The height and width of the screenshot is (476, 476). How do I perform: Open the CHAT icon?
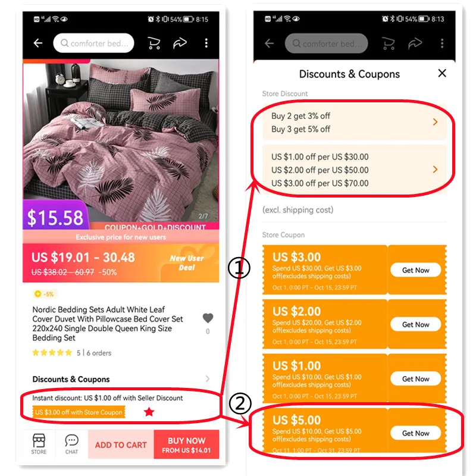click(x=71, y=443)
